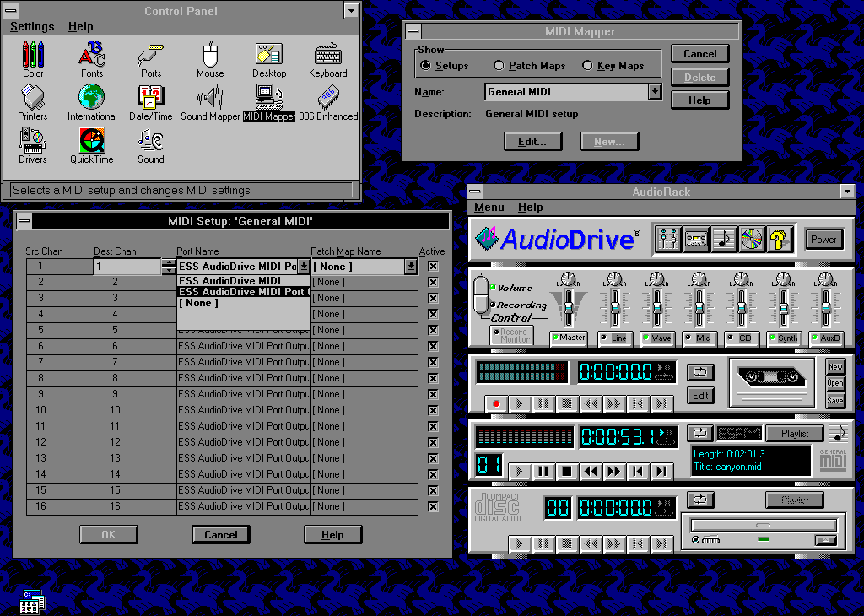Open the Patch Map Name dropdown arrow
864x616 pixels.
pyautogui.click(x=411, y=267)
